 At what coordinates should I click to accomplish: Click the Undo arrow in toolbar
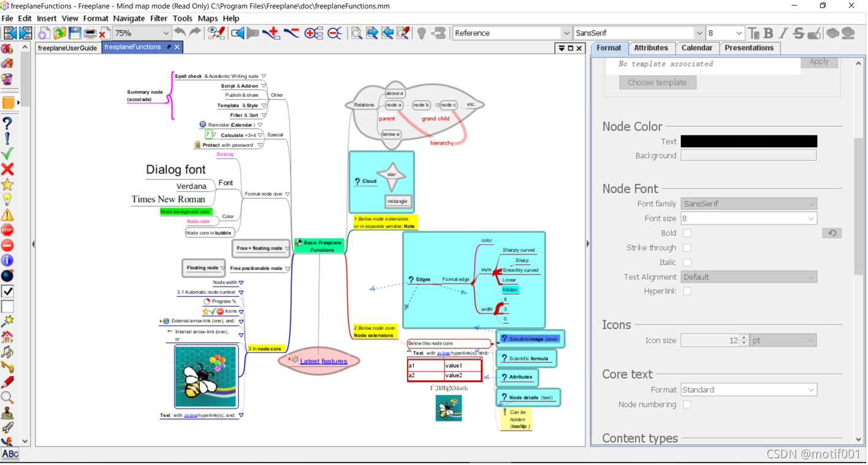(180, 33)
